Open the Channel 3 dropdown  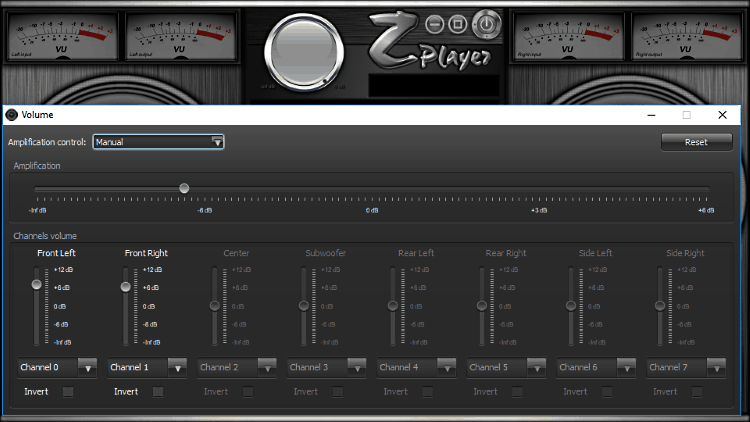tap(327, 367)
